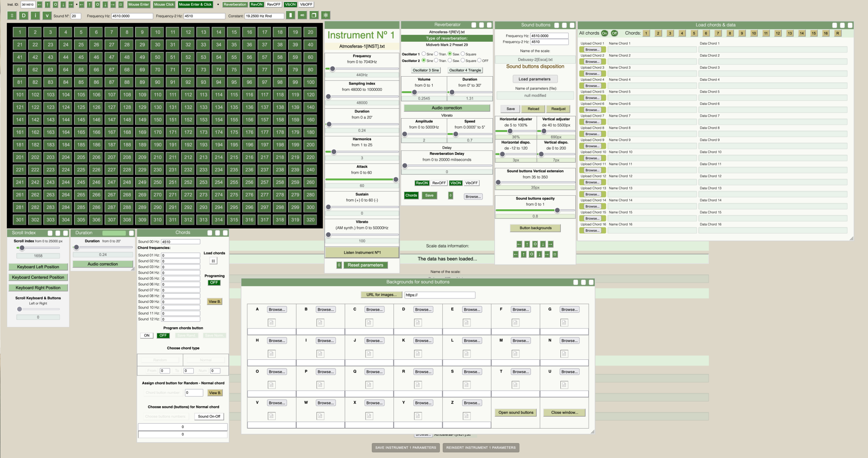
Task: Click Button backgrounds in Sound buttons panel
Action: tap(535, 228)
